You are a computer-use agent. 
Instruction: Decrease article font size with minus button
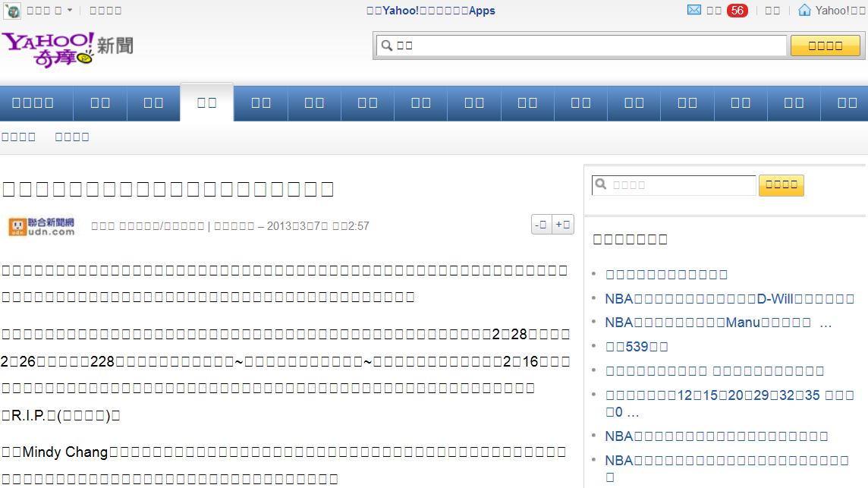coord(541,225)
